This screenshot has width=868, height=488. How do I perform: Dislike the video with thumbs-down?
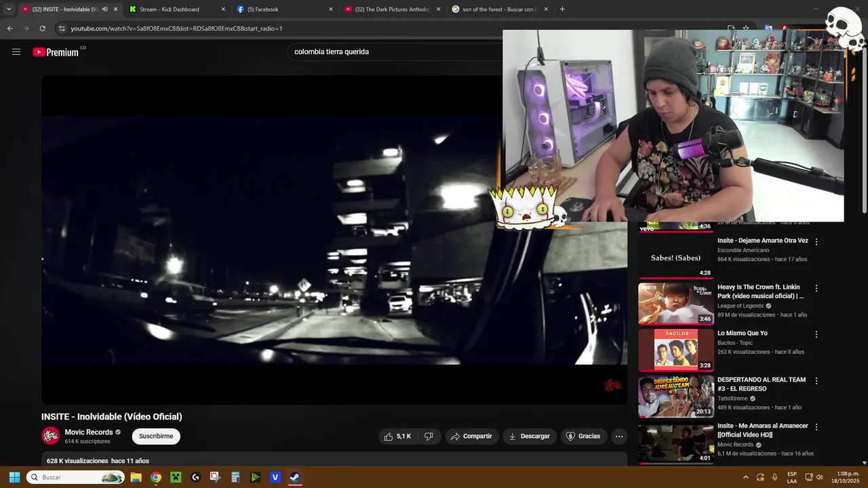429,436
